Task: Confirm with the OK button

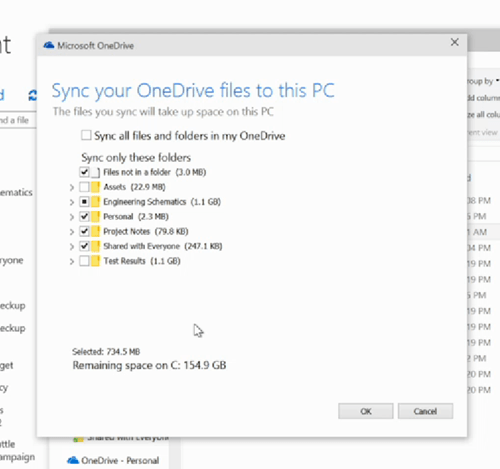Action: pos(366,411)
